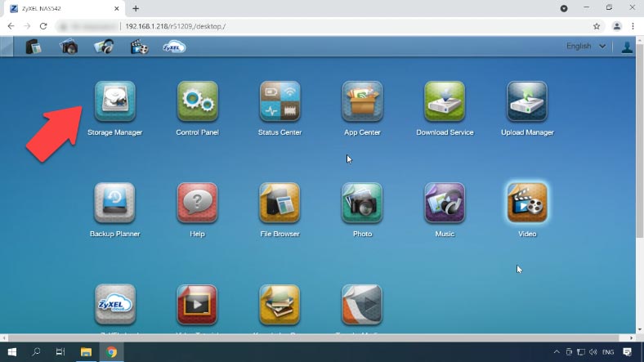Open File Explorer from the taskbar
The width and height of the screenshot is (644, 362).
point(86,352)
